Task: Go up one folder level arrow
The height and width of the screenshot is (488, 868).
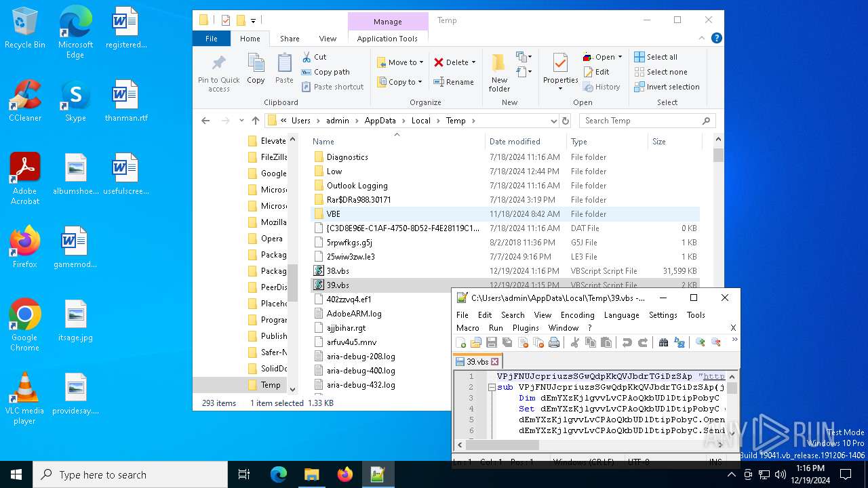Action: tap(256, 121)
